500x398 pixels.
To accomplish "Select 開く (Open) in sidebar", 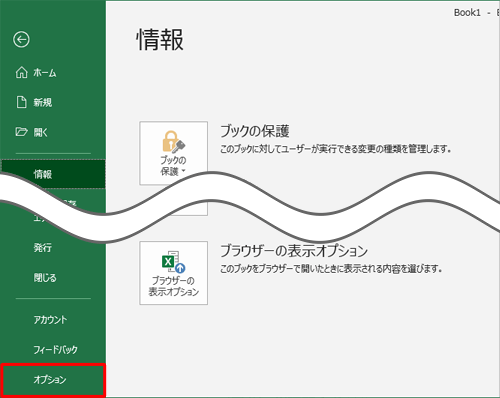I will point(41,132).
